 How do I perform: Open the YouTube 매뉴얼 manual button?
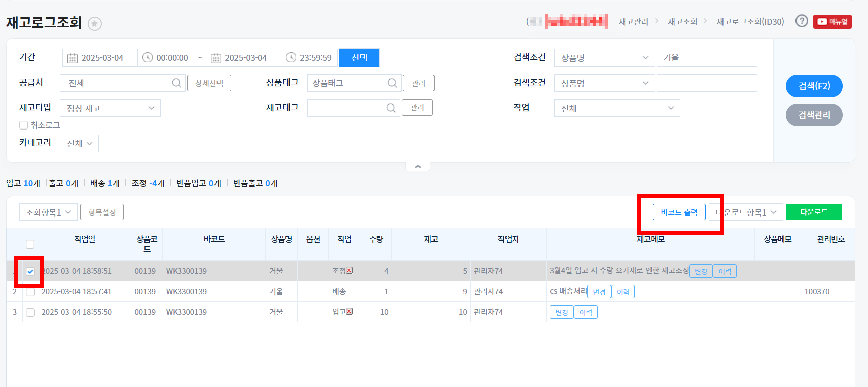[832, 22]
